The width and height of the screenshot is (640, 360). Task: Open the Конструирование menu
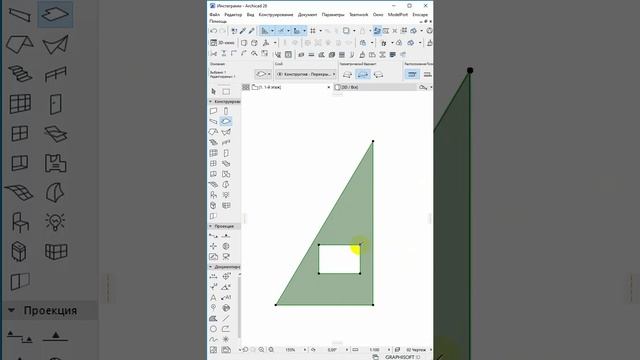tap(276, 15)
